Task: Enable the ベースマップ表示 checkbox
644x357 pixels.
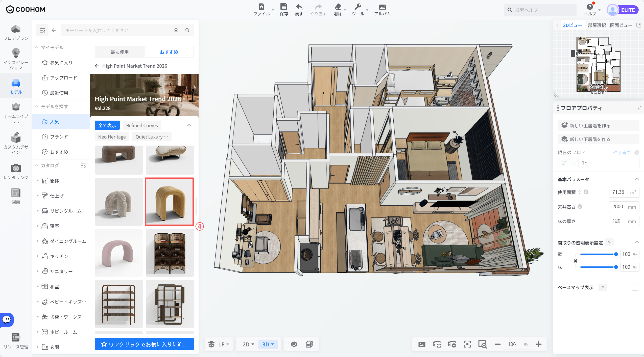Action: click(x=635, y=288)
